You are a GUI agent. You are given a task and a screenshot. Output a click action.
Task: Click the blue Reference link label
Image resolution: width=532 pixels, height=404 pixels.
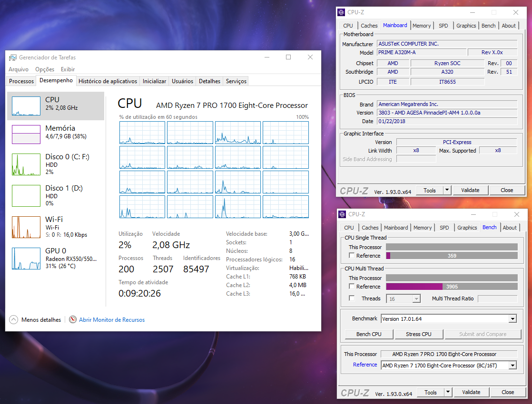tap(365, 365)
